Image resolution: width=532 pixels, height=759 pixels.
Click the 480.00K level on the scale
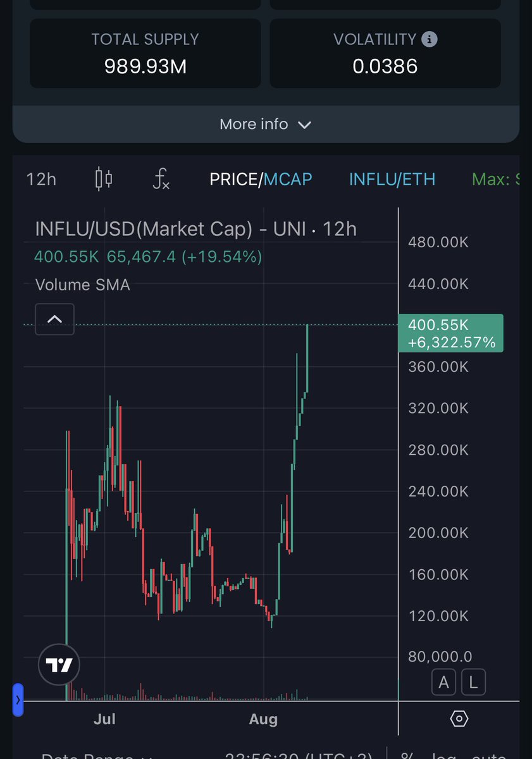pyautogui.click(x=439, y=242)
